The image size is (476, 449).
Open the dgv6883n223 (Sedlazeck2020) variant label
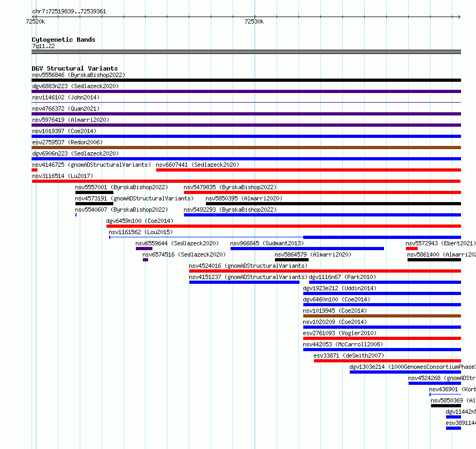(75, 86)
